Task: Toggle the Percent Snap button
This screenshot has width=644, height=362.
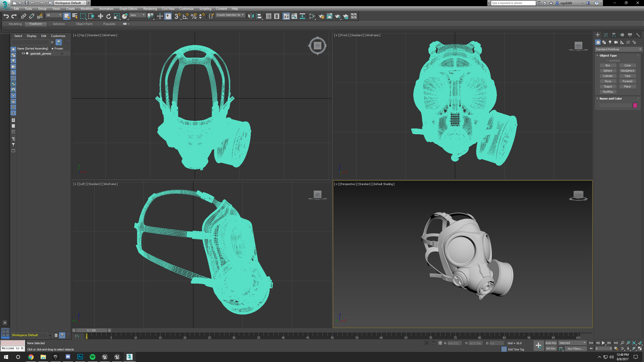Action: pos(193,16)
